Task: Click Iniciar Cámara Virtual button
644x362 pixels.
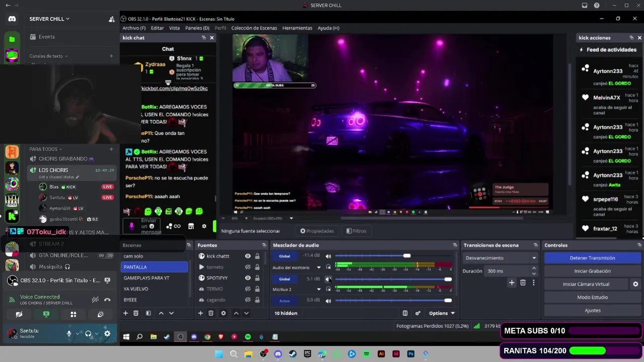Action: (586, 284)
